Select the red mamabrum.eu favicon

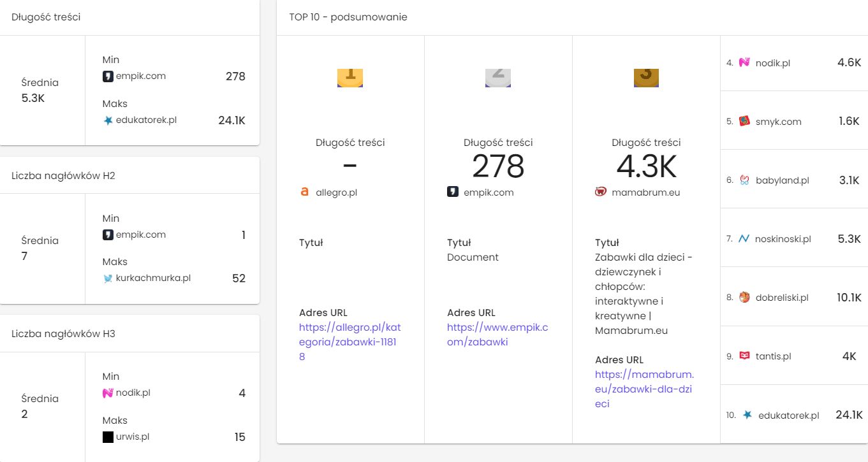601,192
